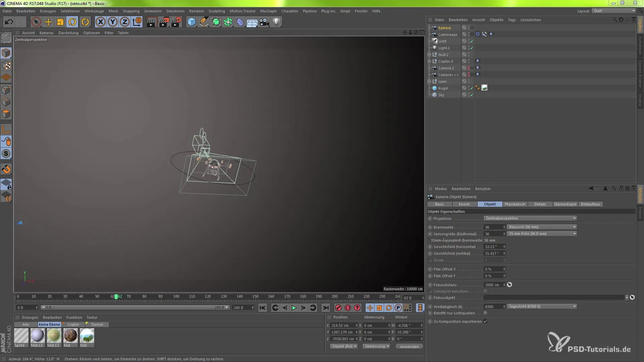Select the Mat.13 material swatch
The height and width of the screenshot is (362, 644).
click(37, 336)
